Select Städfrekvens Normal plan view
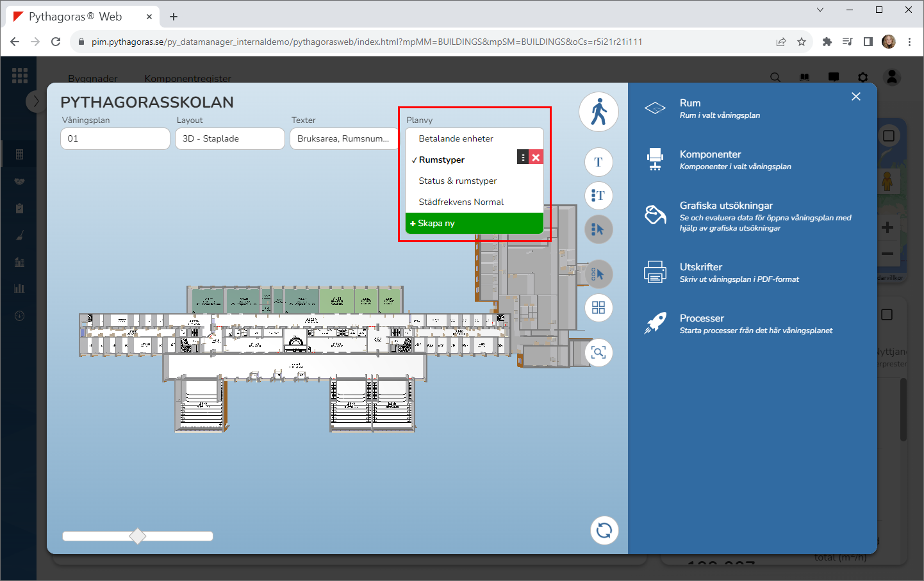924x581 pixels. click(x=461, y=202)
